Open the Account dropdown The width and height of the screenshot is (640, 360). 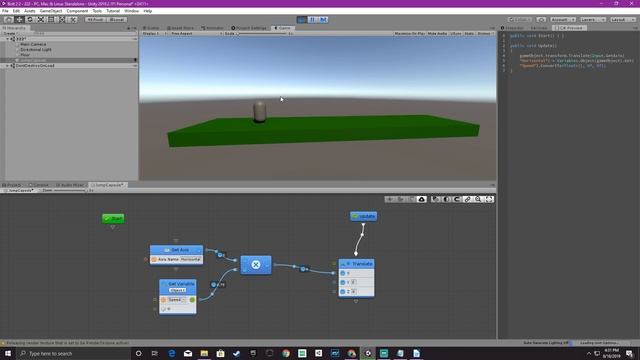click(562, 20)
